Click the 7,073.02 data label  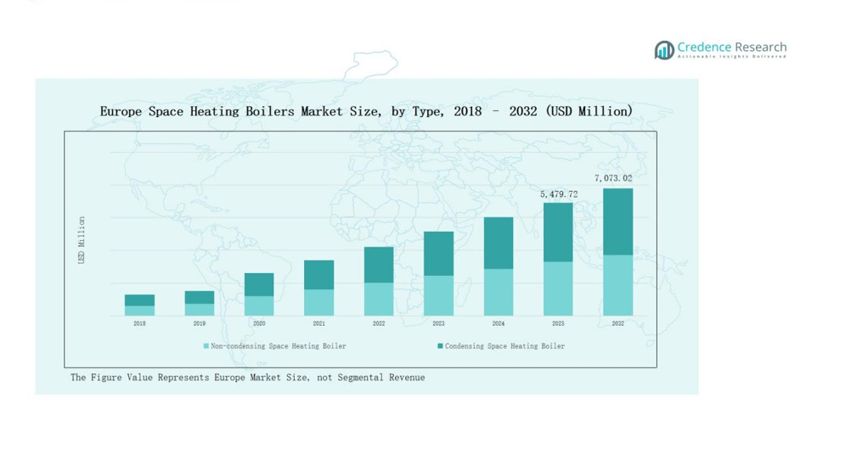tap(613, 178)
